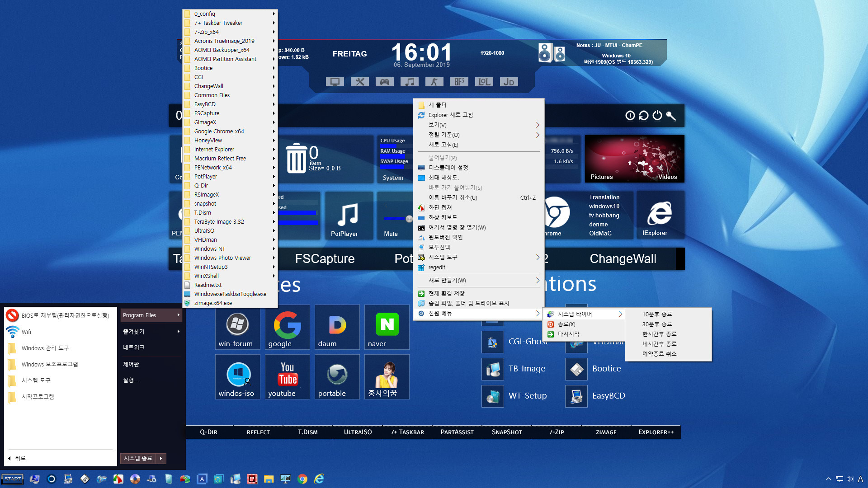Click the monitor icon in the top widget bar
This screenshot has height=488, width=868.
click(335, 82)
